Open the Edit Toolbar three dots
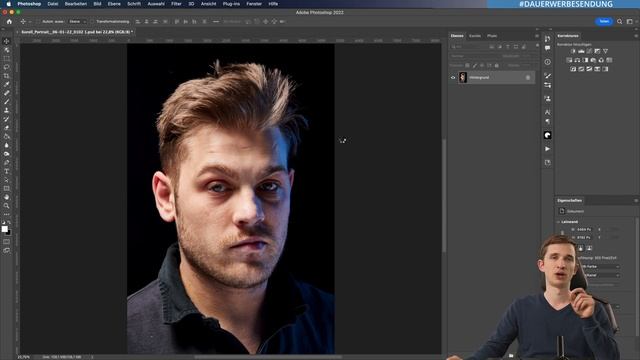The height and width of the screenshot is (360, 640). [x=7, y=214]
